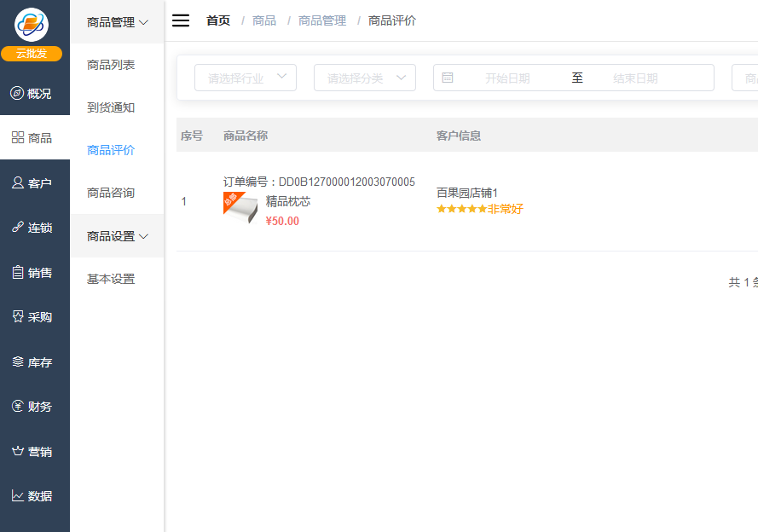Open the 请选择行业 dropdown
The image size is (758, 532).
coord(245,78)
